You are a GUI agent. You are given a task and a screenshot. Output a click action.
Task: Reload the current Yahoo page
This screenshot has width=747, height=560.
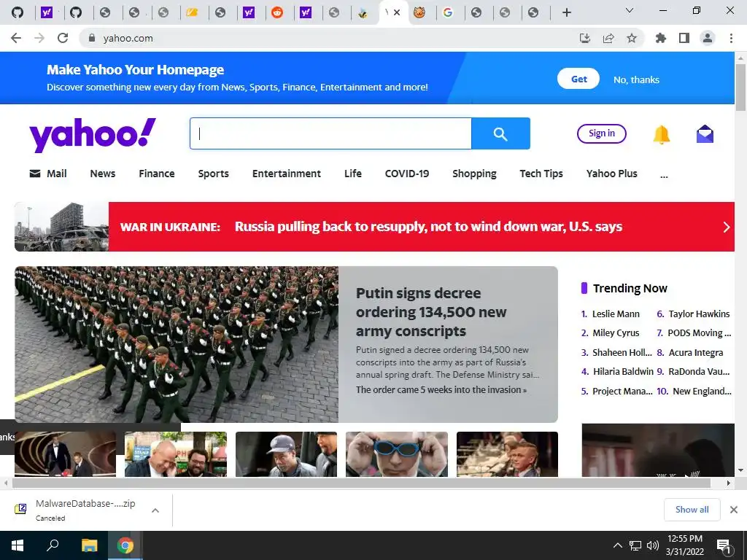point(63,38)
